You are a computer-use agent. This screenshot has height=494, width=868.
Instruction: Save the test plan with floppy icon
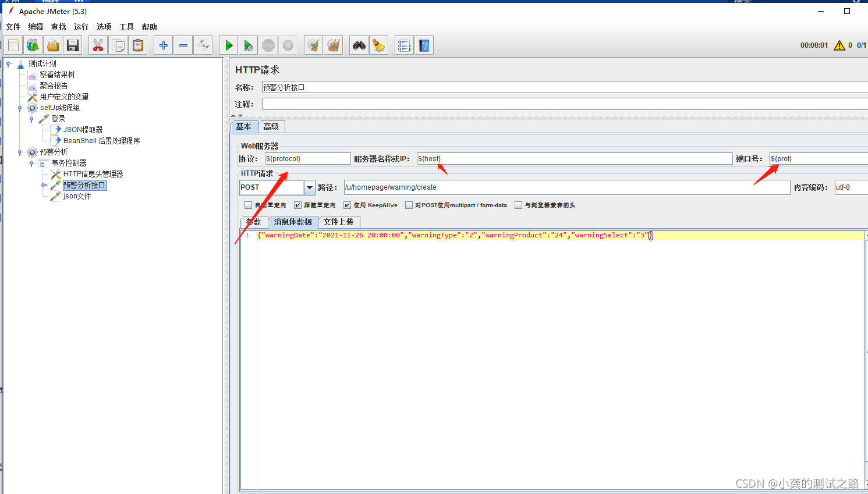(73, 45)
